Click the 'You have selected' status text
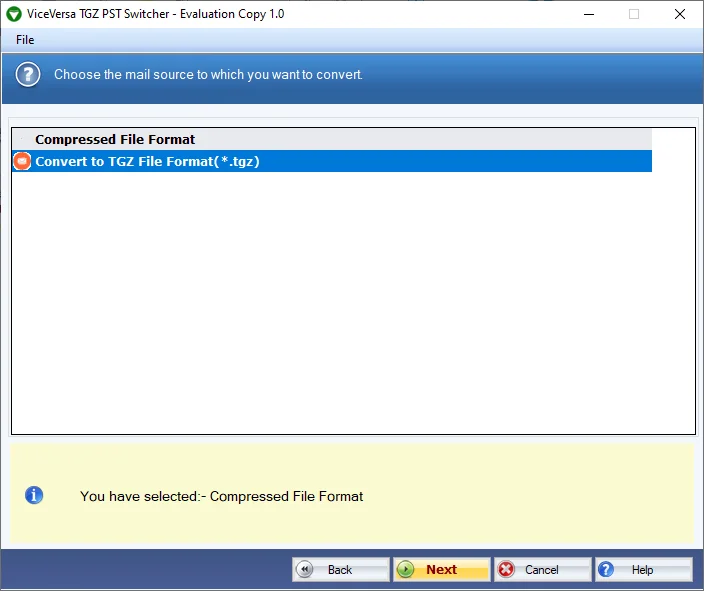Image resolution: width=704 pixels, height=591 pixels. pyautogui.click(x=221, y=496)
